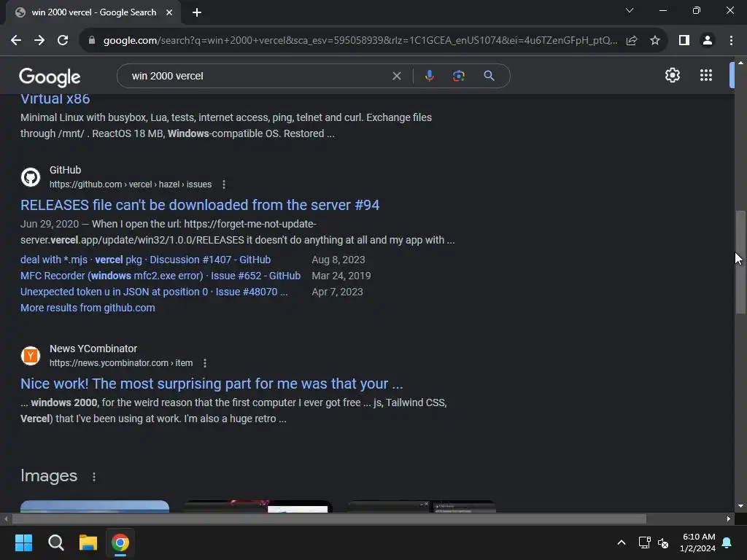The height and width of the screenshot is (560, 747).
Task: Open the 'Virtual x86' result title
Action: coord(55,98)
